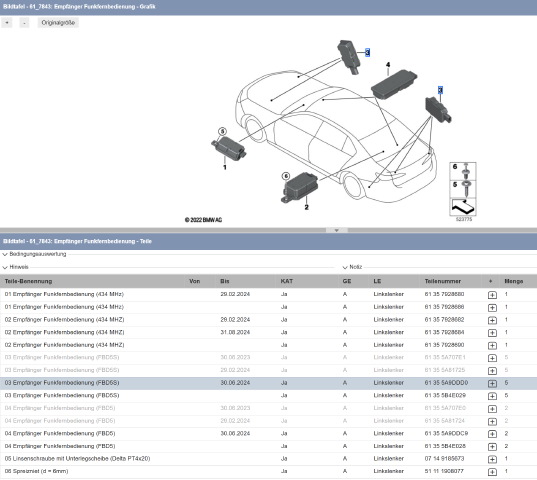Sort by Teilenummer column header
Image resolution: width=537 pixels, height=480 pixels.
[442, 281]
